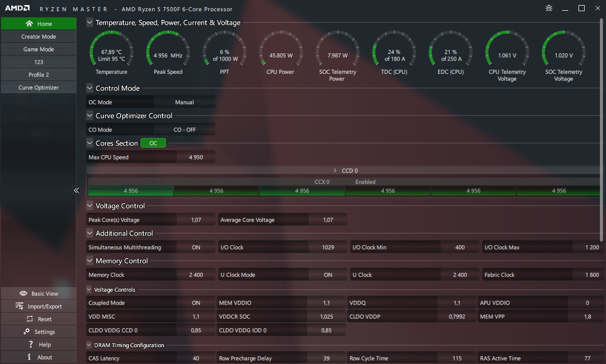Collapse Temperature, Speed, Power section

click(90, 22)
